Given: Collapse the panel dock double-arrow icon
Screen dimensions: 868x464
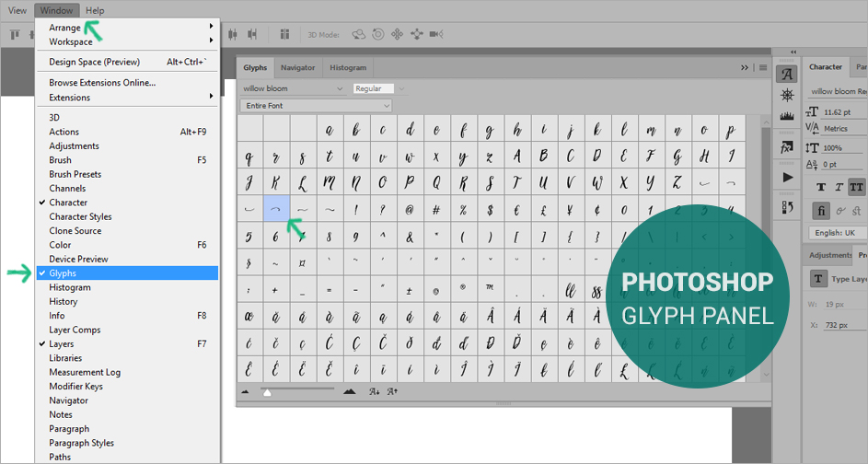Looking at the screenshot, I should click(793, 52).
